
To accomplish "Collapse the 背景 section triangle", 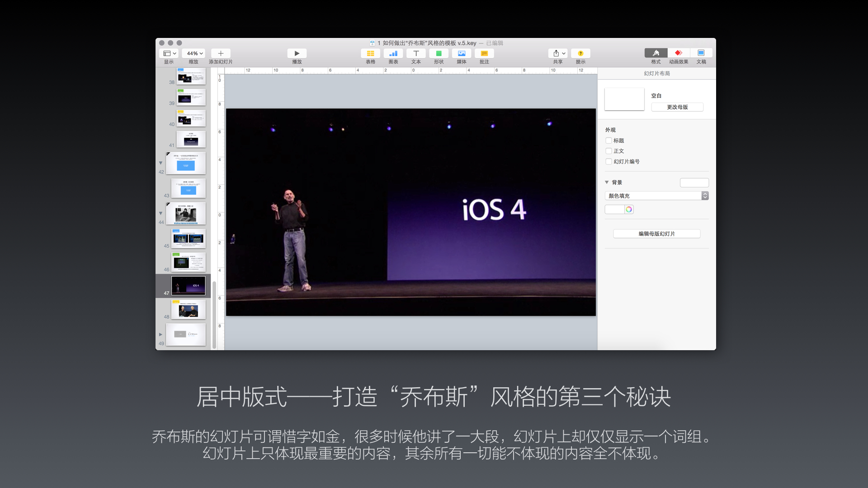I will click(x=607, y=182).
